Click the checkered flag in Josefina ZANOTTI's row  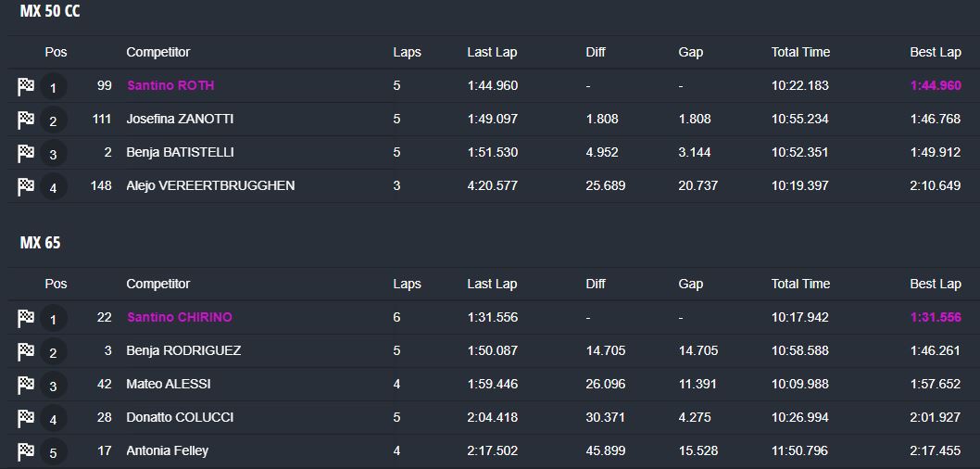[26, 120]
